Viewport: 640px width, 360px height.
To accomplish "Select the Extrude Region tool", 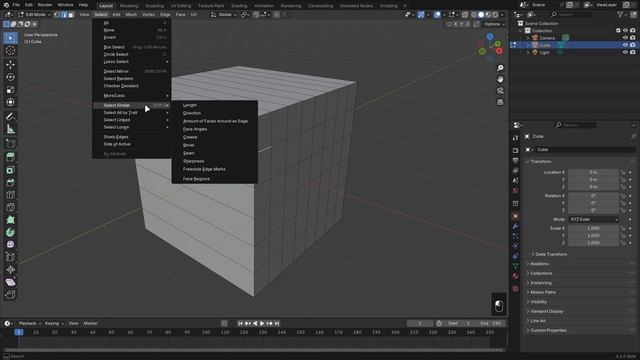I will coord(10,157).
